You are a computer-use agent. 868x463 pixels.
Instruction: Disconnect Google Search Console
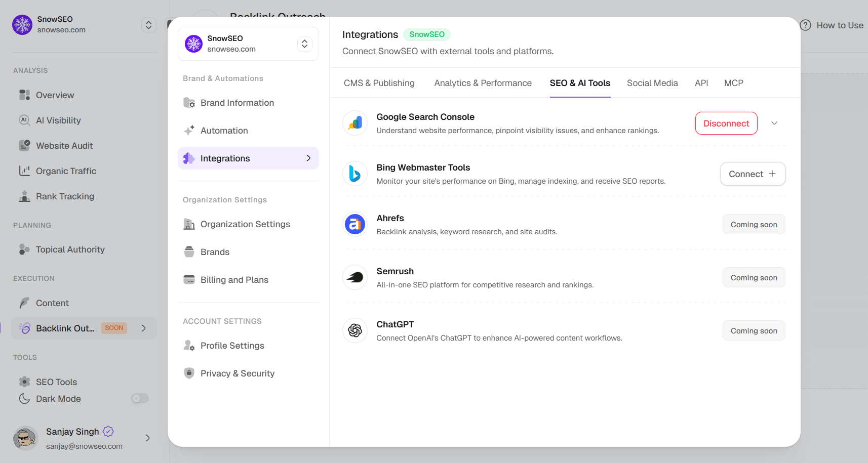point(726,123)
